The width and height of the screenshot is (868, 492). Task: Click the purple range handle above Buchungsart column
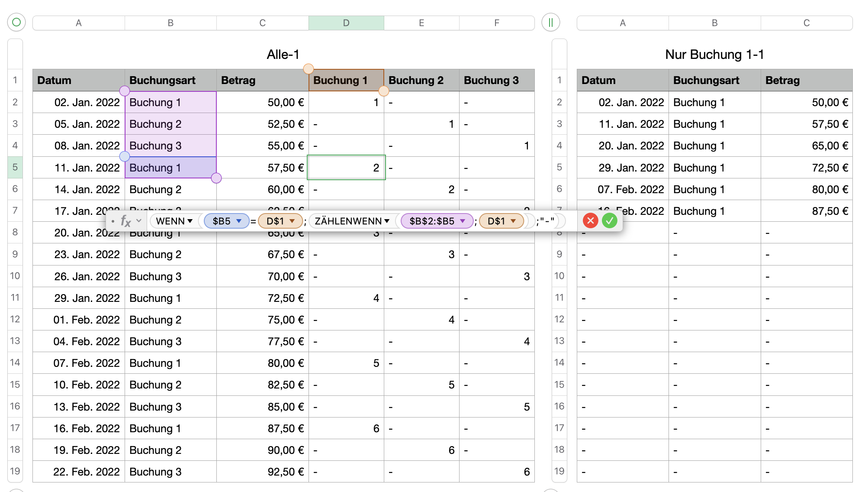(x=125, y=91)
